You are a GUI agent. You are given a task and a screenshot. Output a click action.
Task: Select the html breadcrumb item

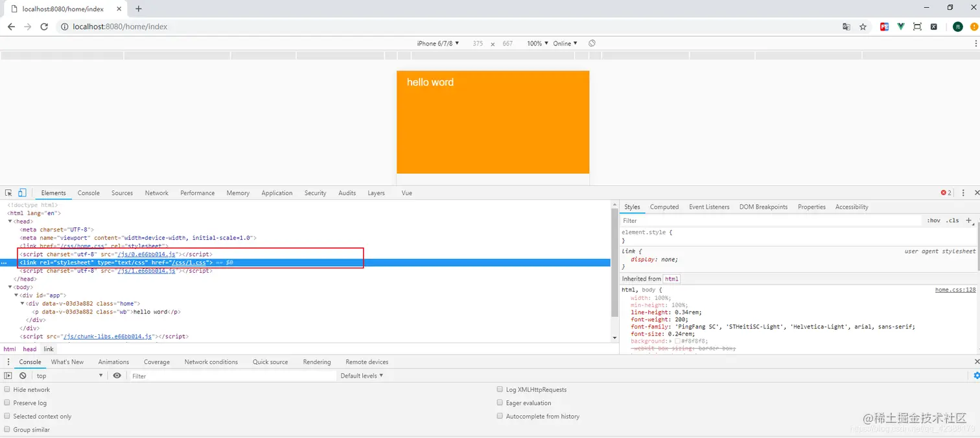[x=10, y=349]
